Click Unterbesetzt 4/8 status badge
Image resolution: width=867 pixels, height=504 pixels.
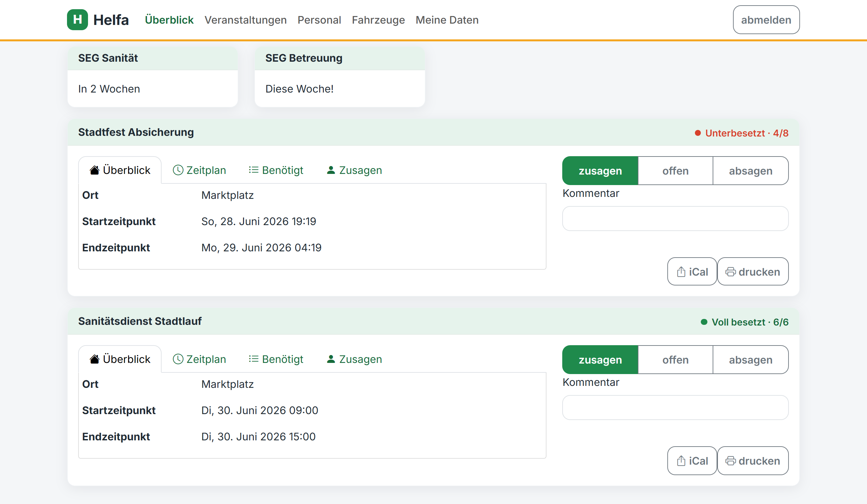[x=742, y=133]
